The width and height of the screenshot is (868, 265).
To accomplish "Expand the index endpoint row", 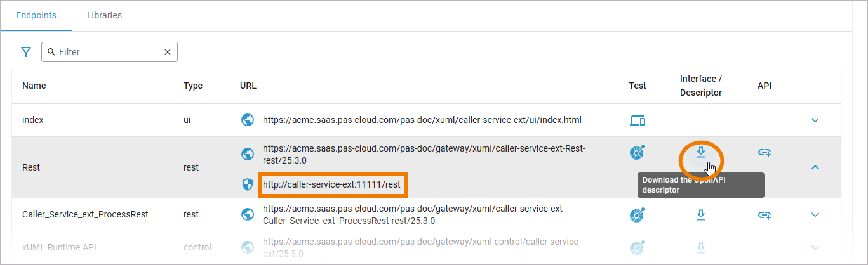I will (816, 120).
